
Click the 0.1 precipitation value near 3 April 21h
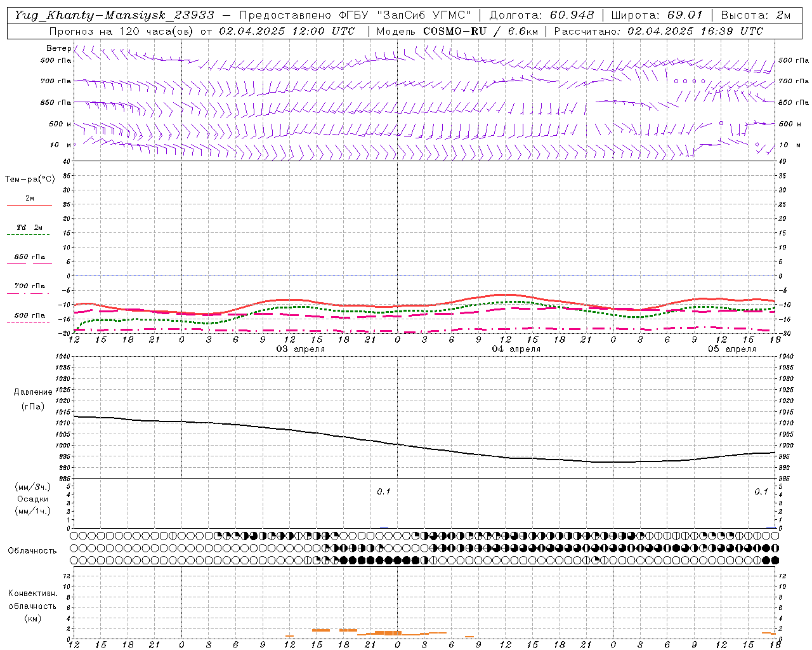click(x=384, y=491)
